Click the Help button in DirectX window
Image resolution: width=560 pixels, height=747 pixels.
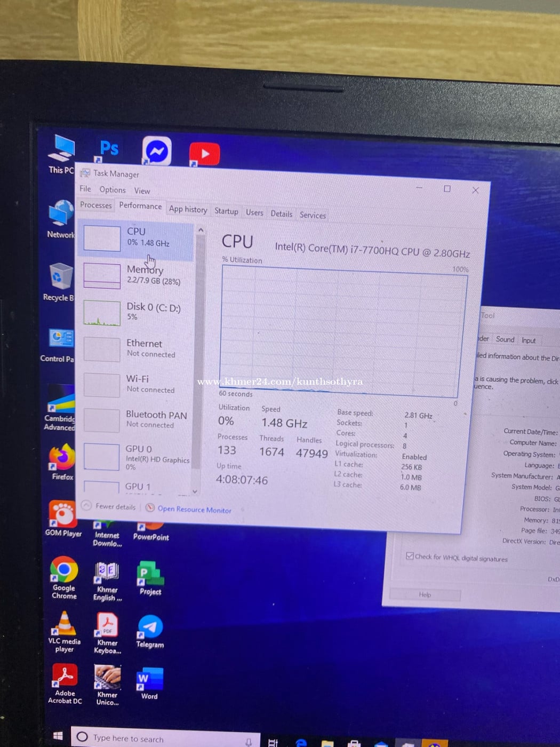point(425,594)
